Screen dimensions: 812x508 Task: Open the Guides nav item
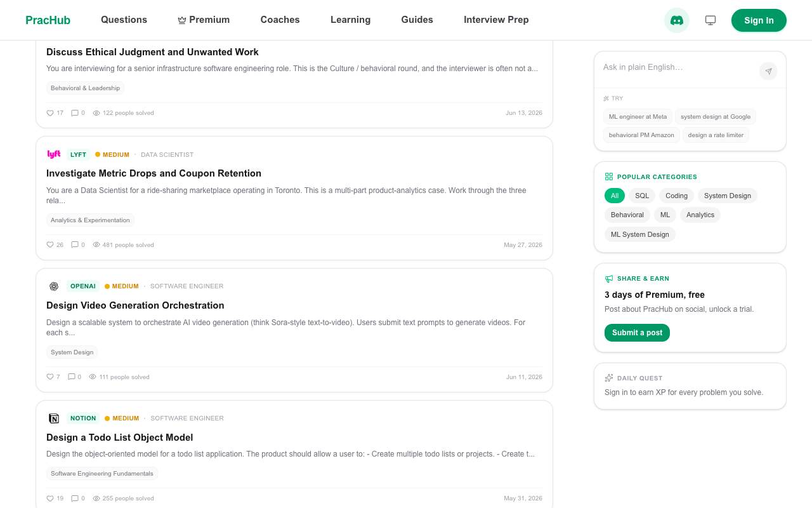417,20
